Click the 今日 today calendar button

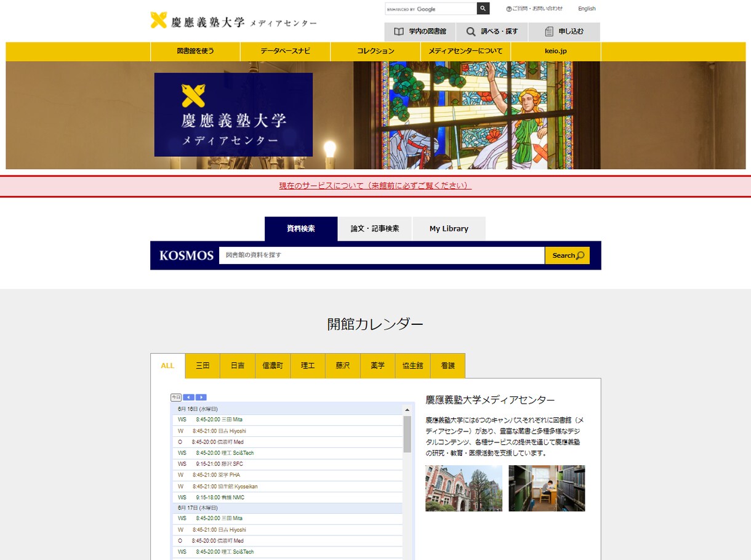tap(176, 398)
